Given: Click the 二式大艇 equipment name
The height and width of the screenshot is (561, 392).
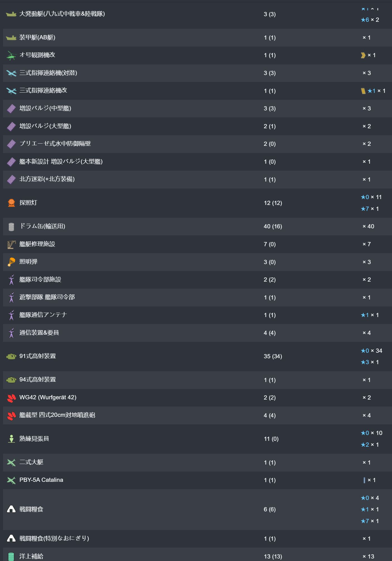Looking at the screenshot, I should pos(31,462).
